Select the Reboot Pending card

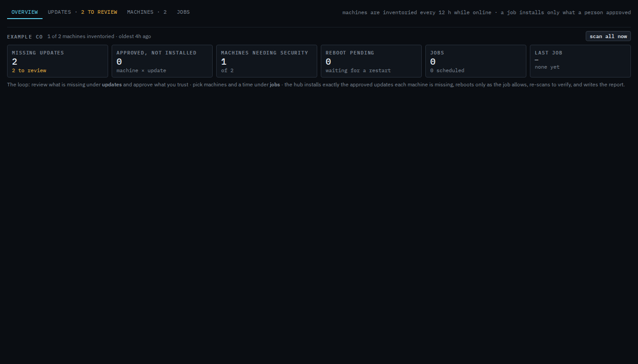[371, 61]
